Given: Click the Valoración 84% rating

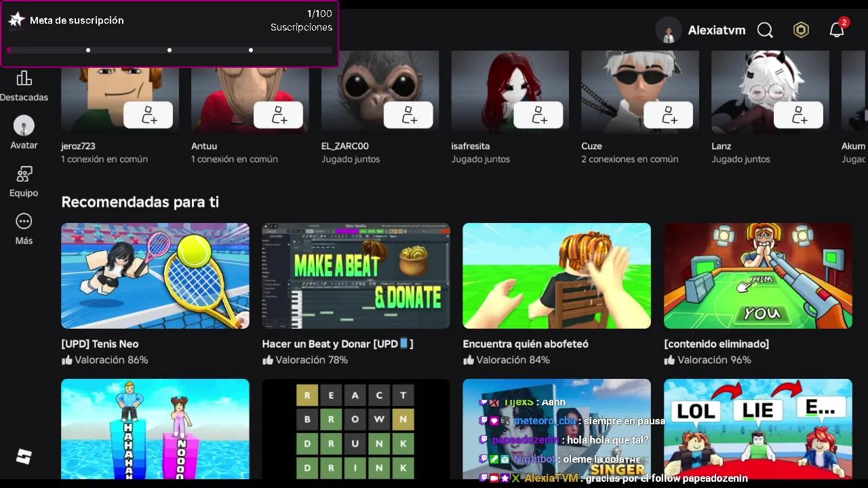Looking at the screenshot, I should click(x=506, y=360).
